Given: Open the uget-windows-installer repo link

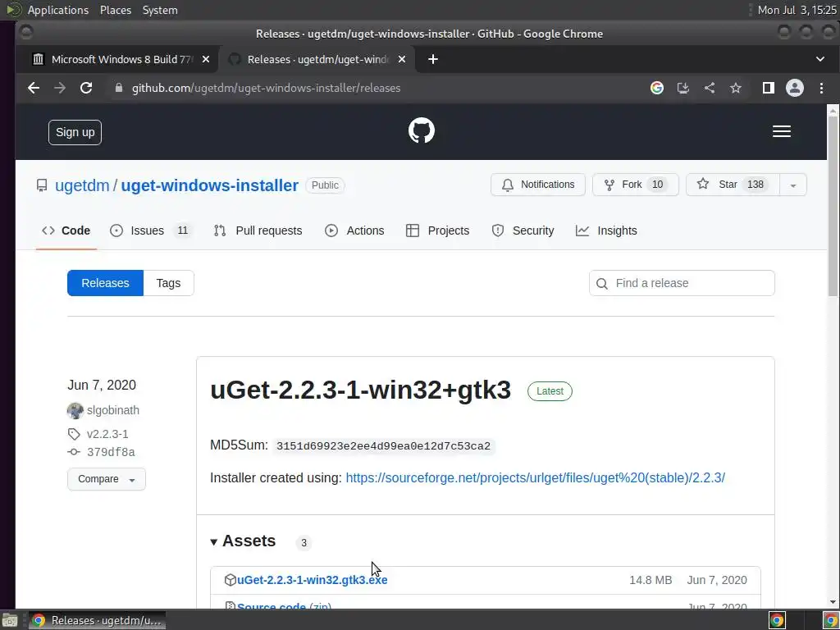Looking at the screenshot, I should click(x=209, y=185).
